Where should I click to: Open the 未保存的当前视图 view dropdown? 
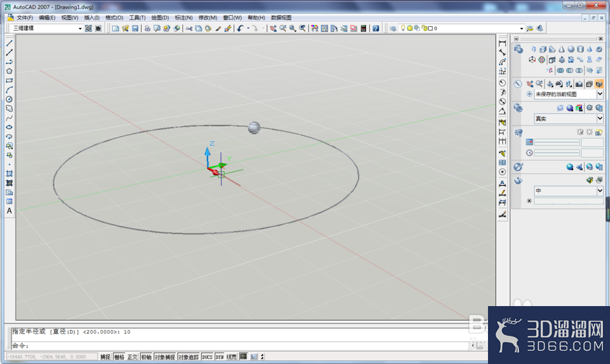(x=600, y=94)
